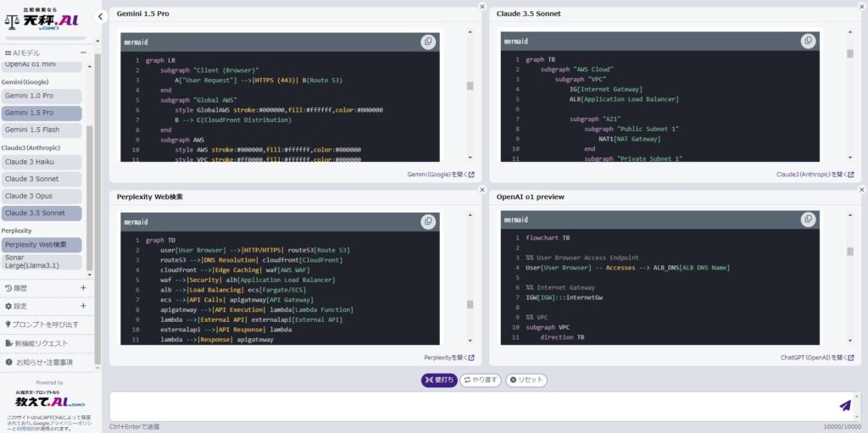This screenshot has height=433, width=868.
Task: Toggle the Perplexity Web検索 model
Action: coord(42,245)
